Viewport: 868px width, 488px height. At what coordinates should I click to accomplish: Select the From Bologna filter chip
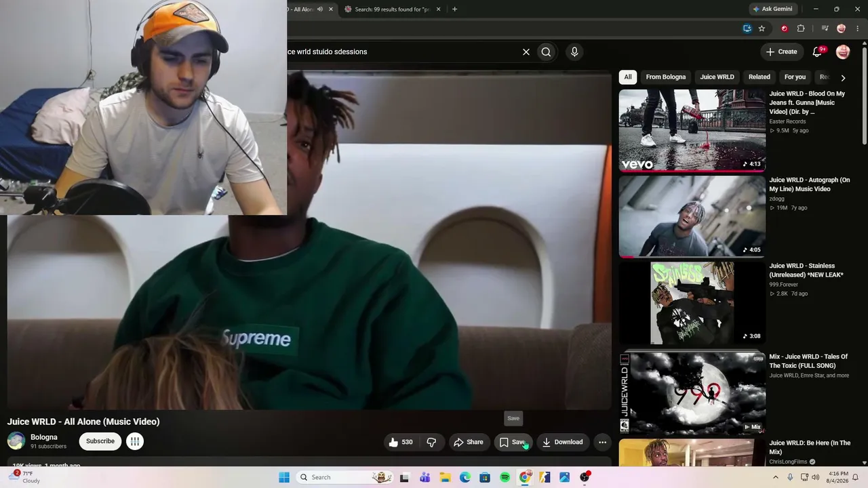coord(666,77)
